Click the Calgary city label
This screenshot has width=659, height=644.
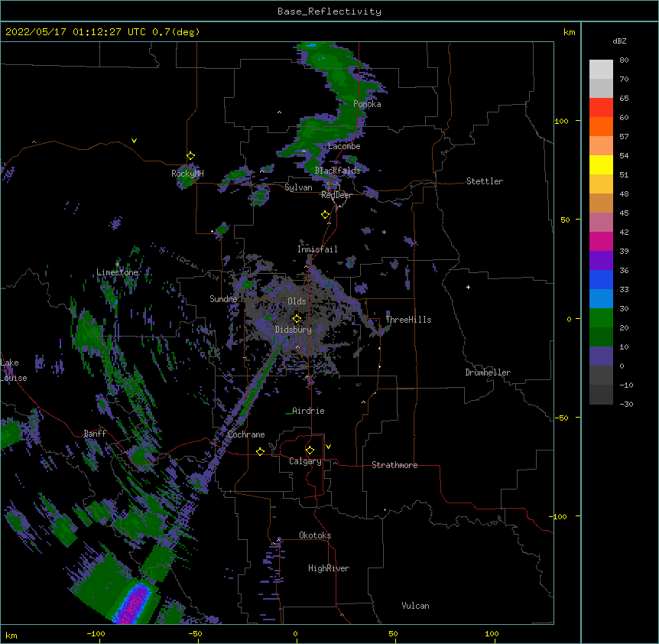coord(305,461)
